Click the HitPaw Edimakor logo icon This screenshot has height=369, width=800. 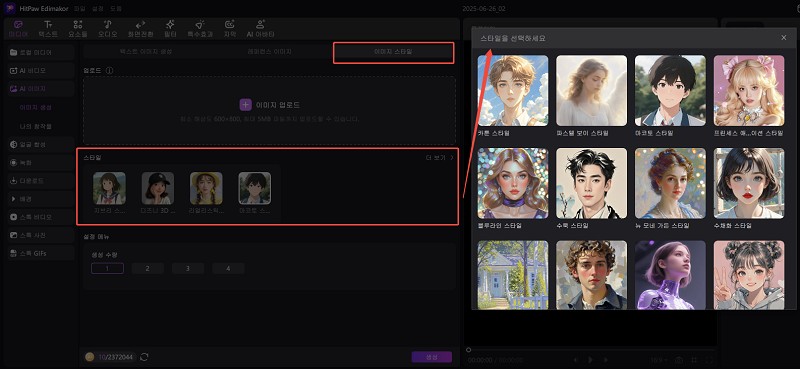click(9, 9)
